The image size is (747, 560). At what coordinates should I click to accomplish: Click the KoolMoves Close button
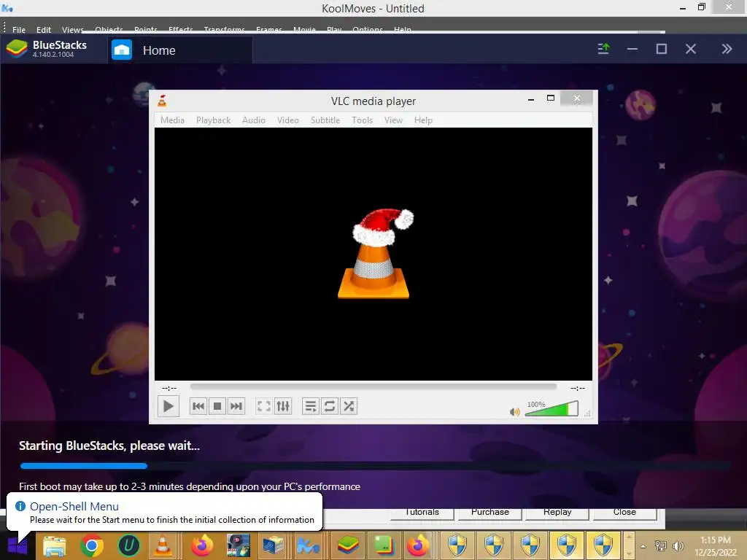click(624, 513)
